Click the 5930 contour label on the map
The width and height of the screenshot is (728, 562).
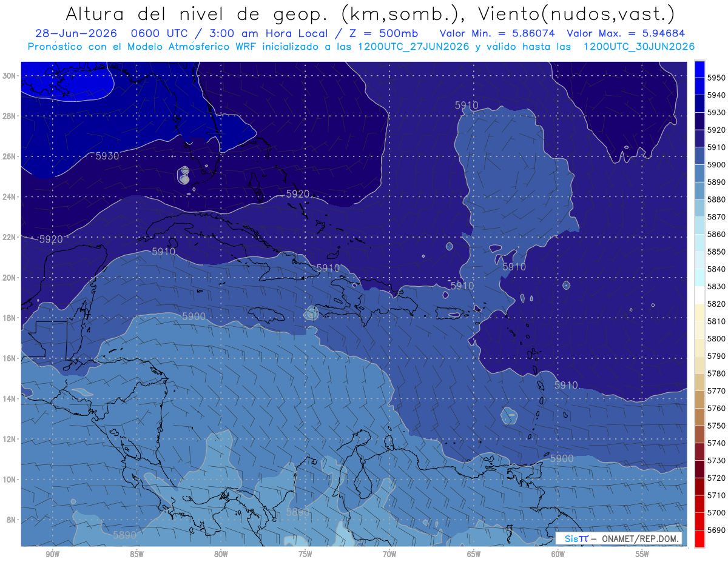point(107,156)
